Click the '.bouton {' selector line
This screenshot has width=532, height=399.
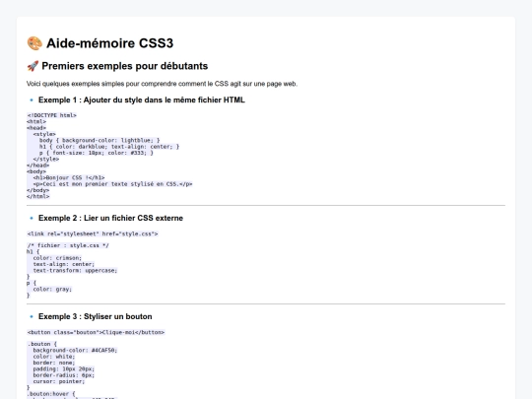click(42, 344)
